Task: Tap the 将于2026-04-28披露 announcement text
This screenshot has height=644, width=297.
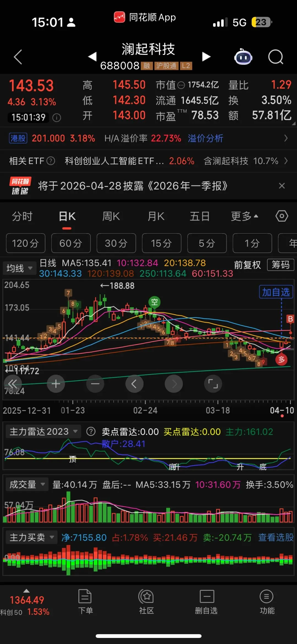Action: [x=133, y=186]
